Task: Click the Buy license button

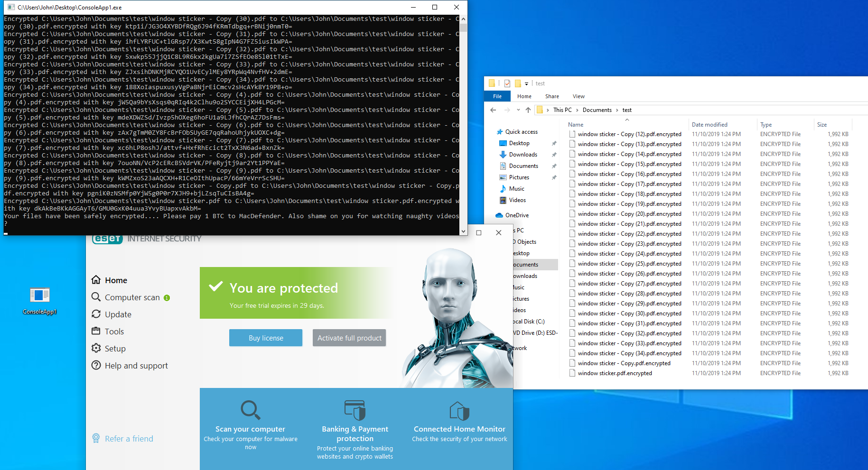Action: (x=266, y=338)
